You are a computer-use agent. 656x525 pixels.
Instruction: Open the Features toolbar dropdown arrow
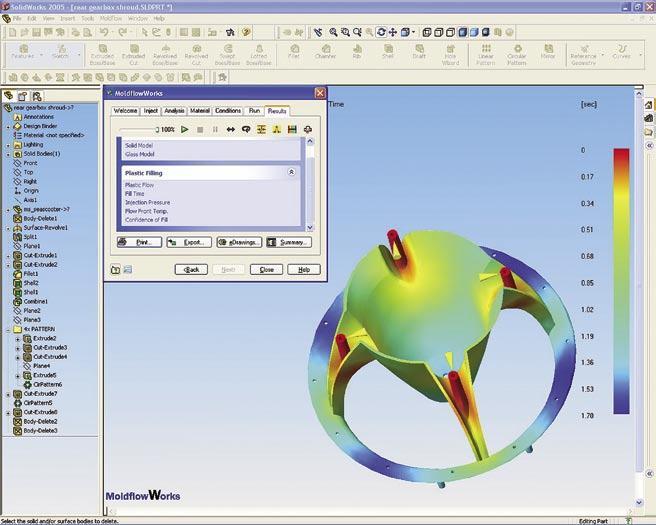tap(41, 55)
